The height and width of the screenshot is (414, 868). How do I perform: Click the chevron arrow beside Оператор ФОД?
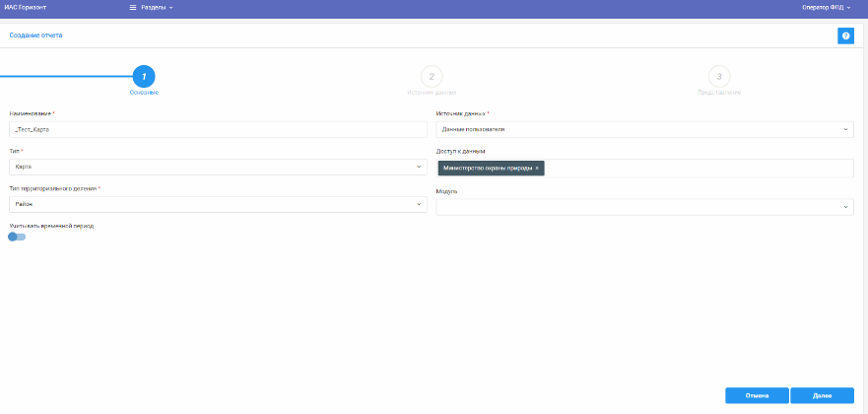click(849, 7)
